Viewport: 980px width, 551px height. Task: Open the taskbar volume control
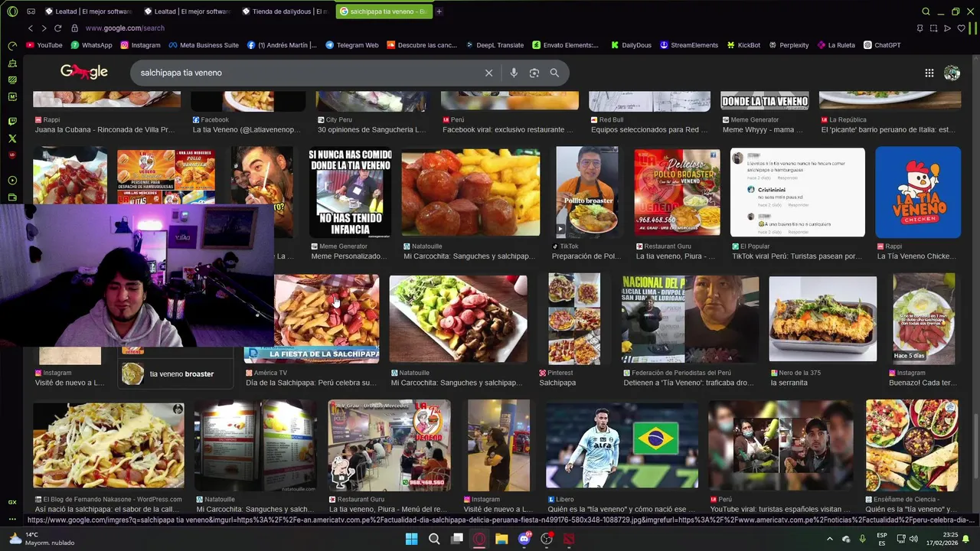point(913,539)
